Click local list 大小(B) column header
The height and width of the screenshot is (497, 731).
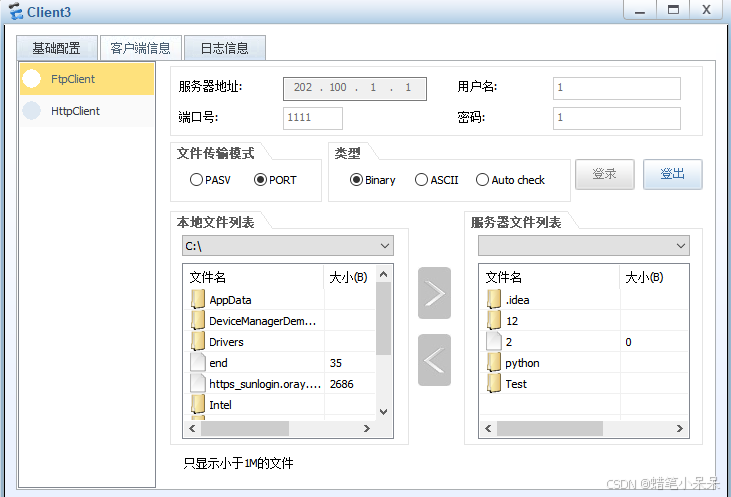point(349,277)
